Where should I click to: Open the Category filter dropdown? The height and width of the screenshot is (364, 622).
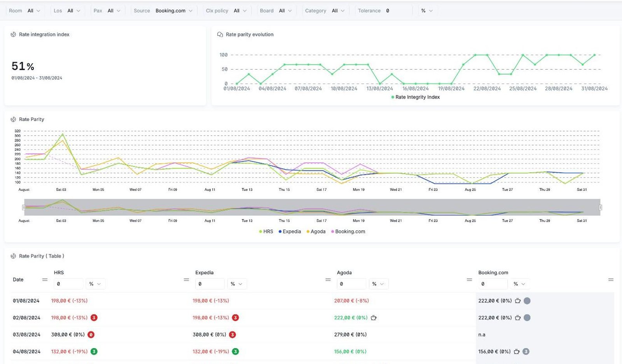pyautogui.click(x=325, y=11)
